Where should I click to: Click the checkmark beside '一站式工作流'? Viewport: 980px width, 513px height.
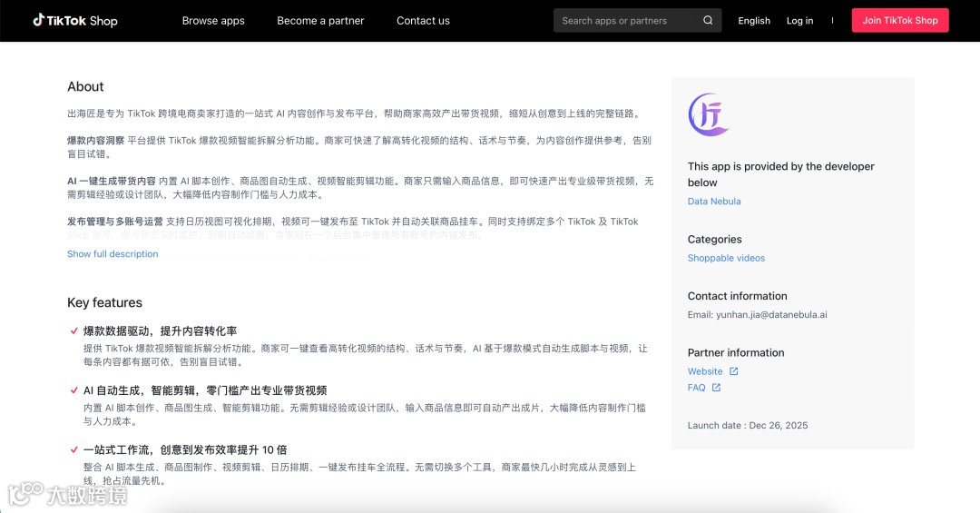tap(73, 449)
